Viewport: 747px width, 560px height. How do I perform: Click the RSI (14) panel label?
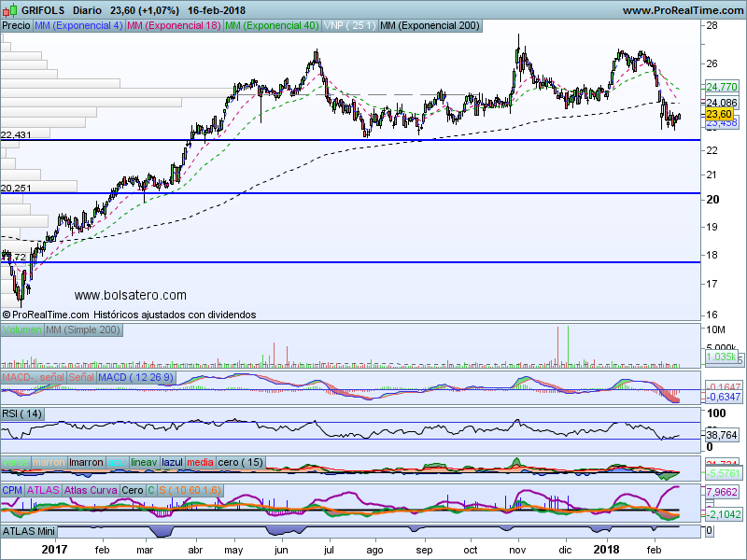[x=23, y=413]
